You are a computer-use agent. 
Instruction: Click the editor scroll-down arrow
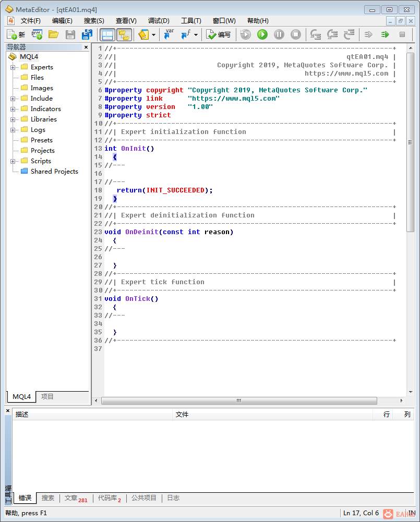click(x=410, y=392)
